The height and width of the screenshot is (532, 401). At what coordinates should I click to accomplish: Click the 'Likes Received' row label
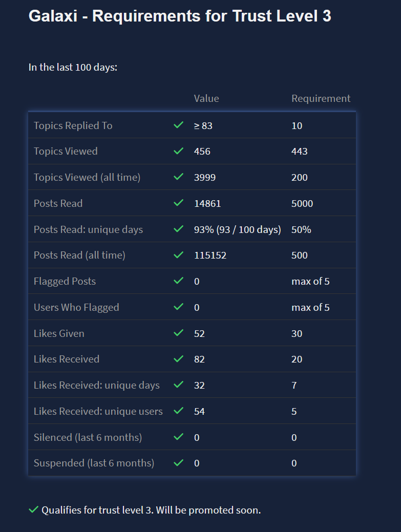click(67, 359)
